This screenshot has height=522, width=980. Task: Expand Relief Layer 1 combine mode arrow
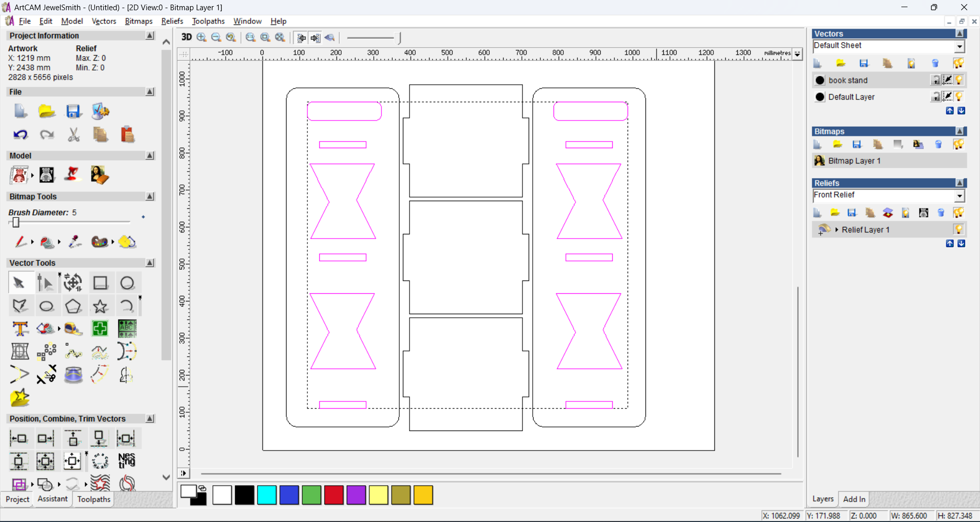837,230
